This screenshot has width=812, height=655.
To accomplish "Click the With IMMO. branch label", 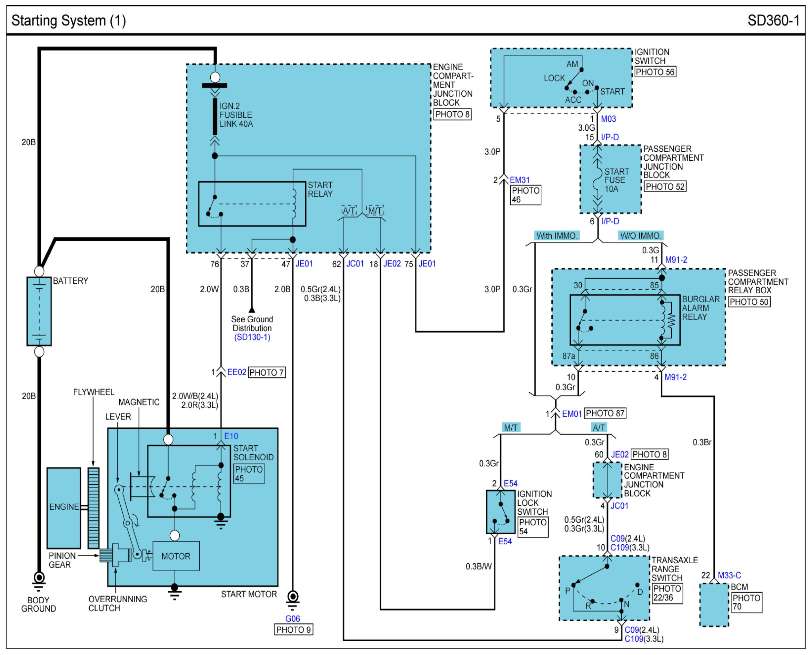I will [x=557, y=236].
